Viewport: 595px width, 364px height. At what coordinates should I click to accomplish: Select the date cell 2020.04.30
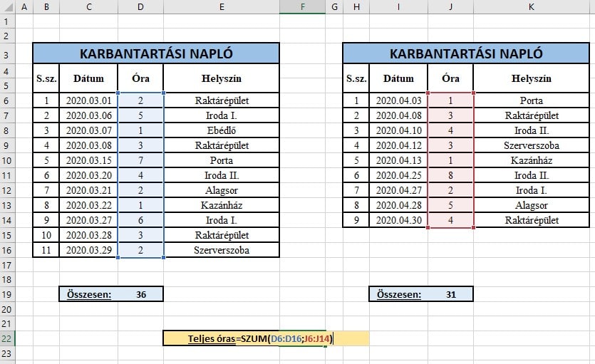[399, 220]
